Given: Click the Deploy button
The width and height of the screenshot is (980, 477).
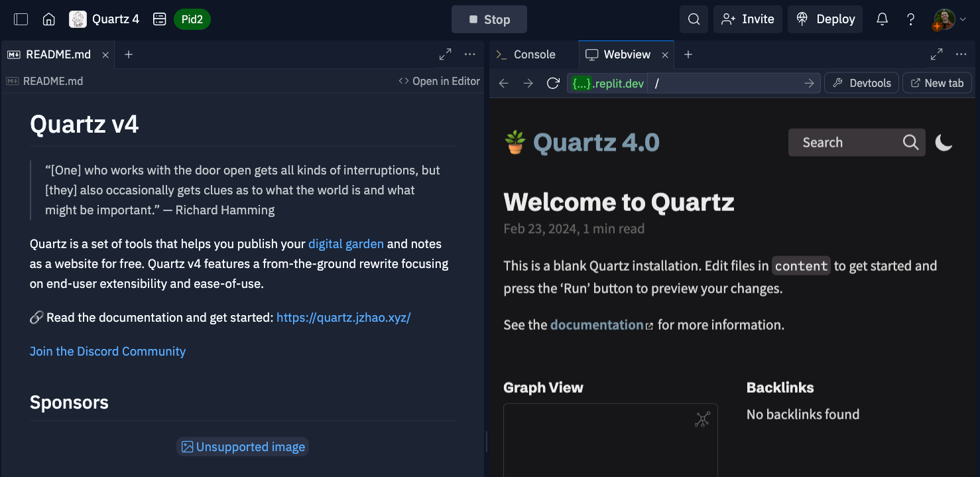Looking at the screenshot, I should point(825,19).
